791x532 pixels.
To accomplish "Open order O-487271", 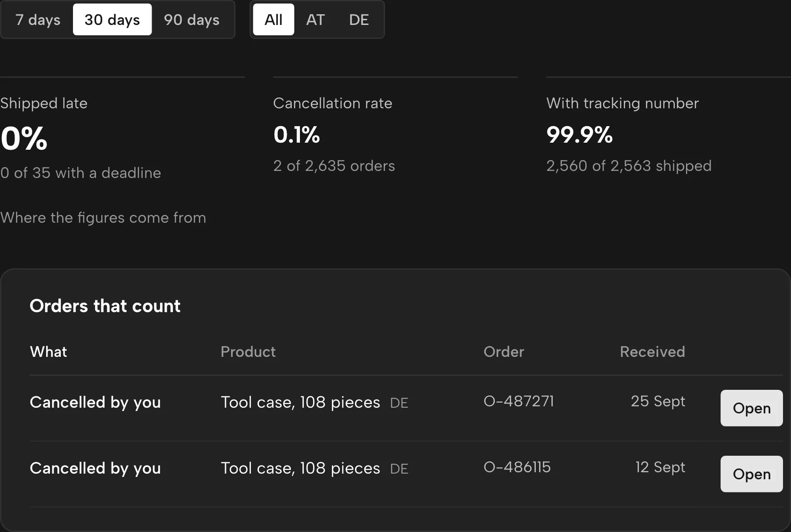I will [x=751, y=408].
